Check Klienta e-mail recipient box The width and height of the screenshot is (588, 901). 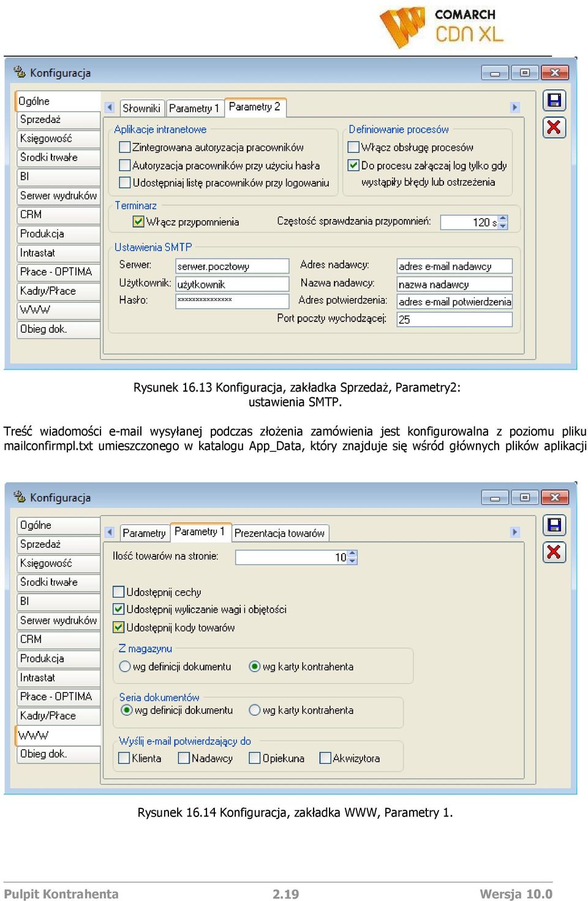pos(124,758)
